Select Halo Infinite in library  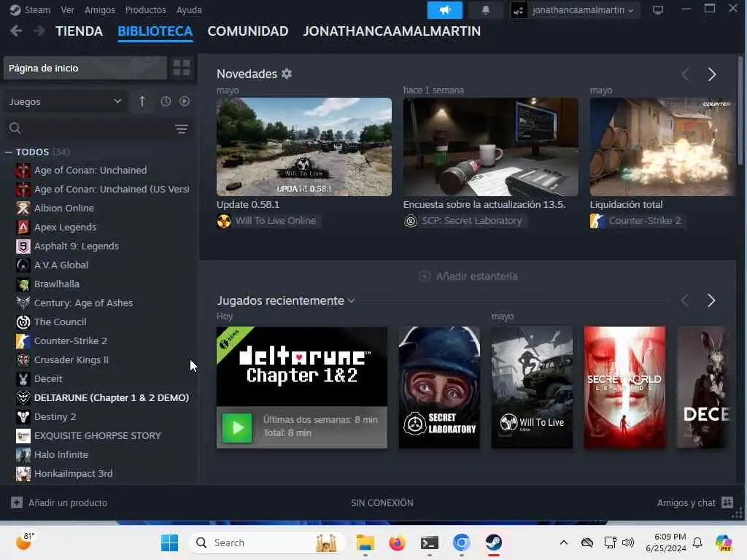tap(61, 455)
